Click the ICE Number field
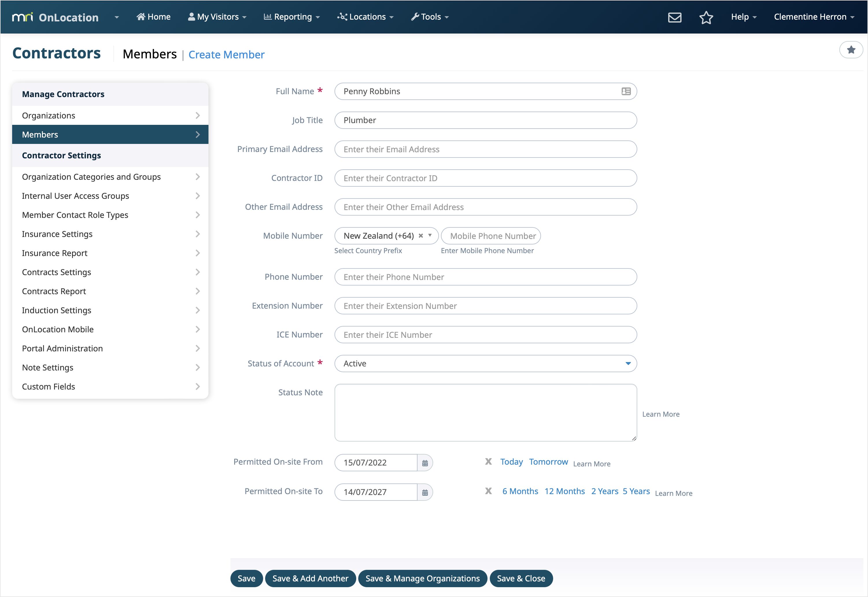The image size is (868, 597). tap(485, 335)
